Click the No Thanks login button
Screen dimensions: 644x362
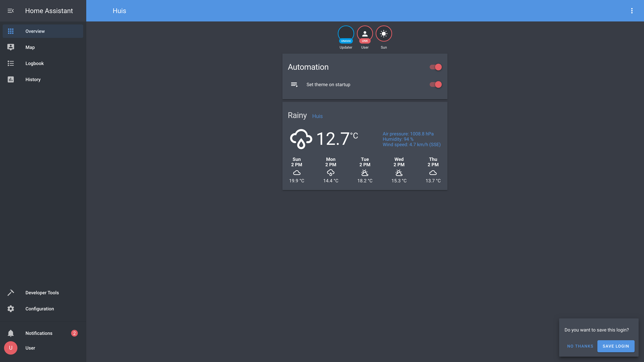pyautogui.click(x=580, y=346)
